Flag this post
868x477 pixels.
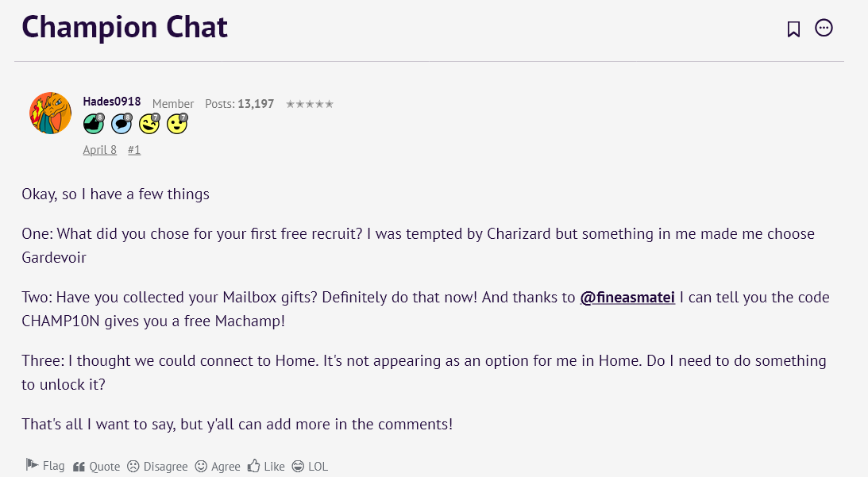(45, 466)
